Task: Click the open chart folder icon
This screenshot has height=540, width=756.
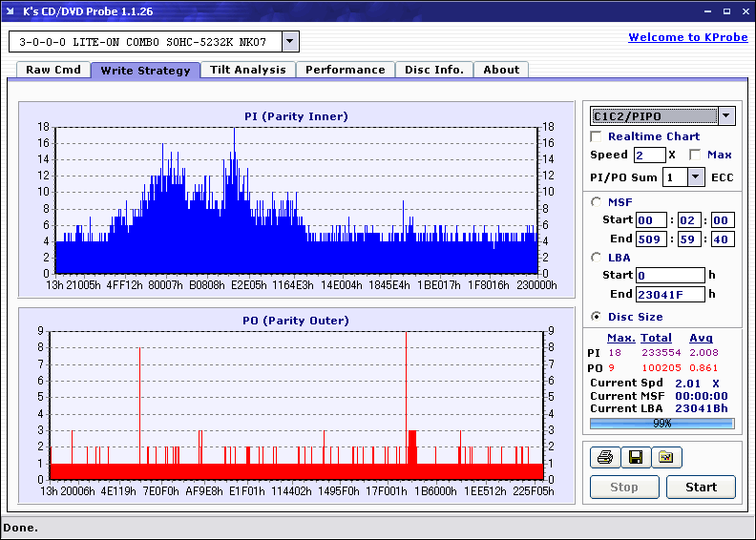Action: click(x=666, y=458)
